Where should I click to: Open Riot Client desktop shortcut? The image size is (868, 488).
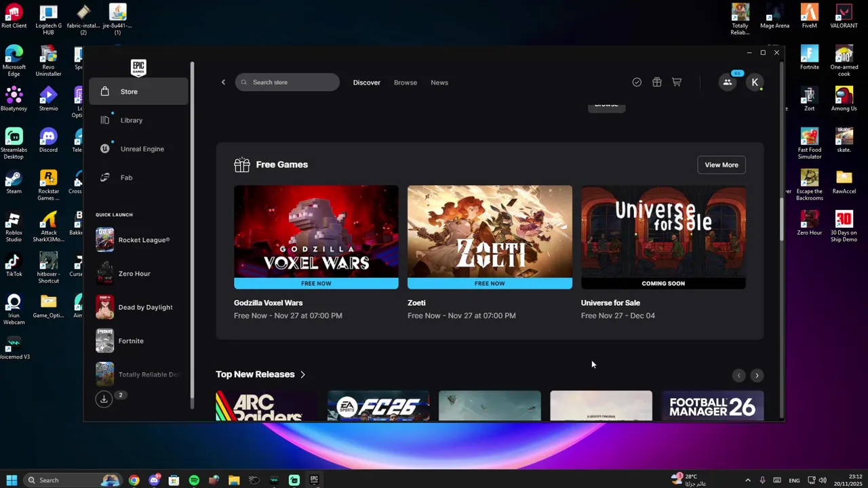(x=14, y=17)
